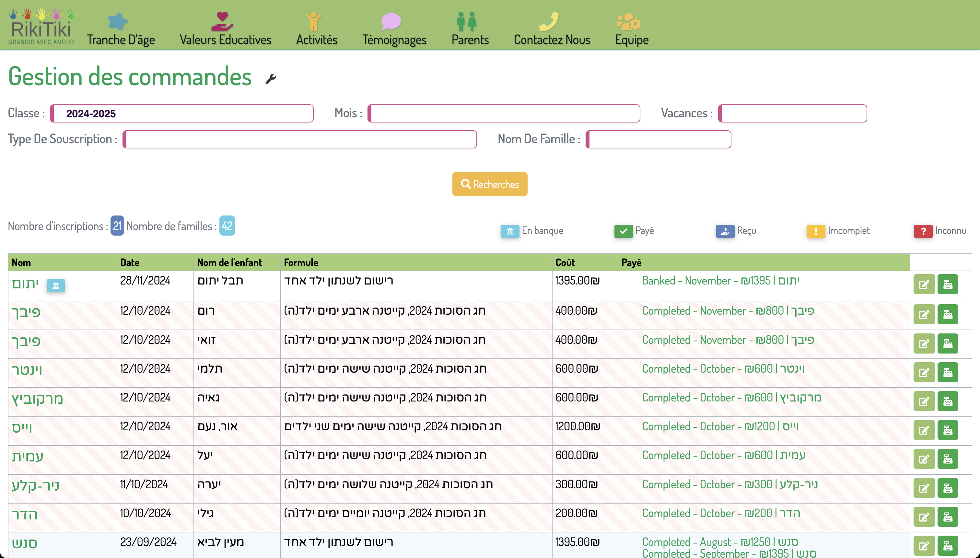980x558 pixels.
Task: Open the עמית family name link
Action: (28, 456)
